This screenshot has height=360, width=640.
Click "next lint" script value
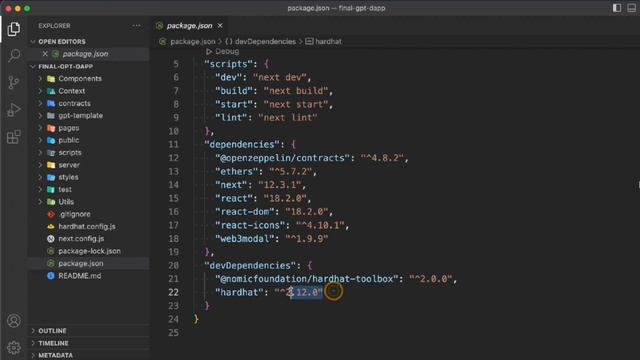click(x=288, y=118)
